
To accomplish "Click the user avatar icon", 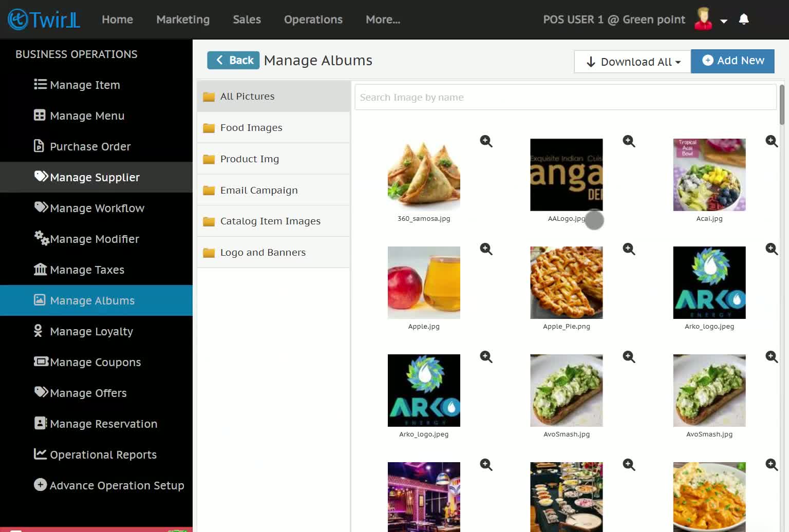I will pyautogui.click(x=703, y=19).
